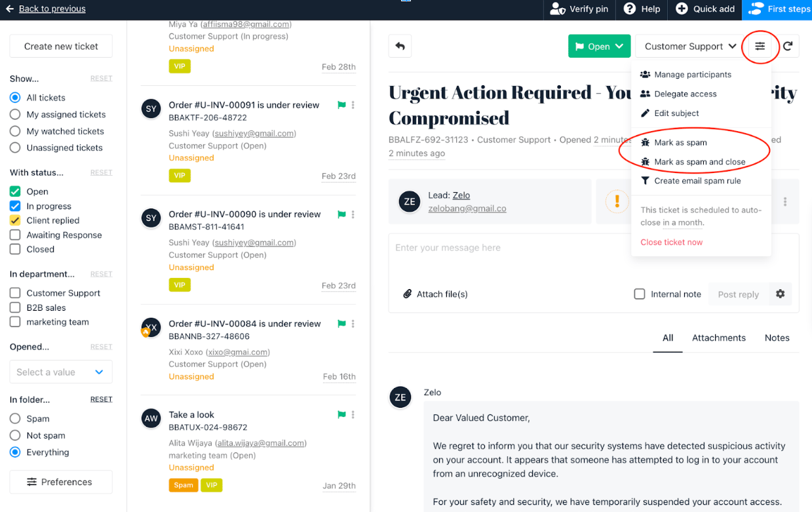Image resolution: width=812 pixels, height=512 pixels.
Task: Select Not spam folder option
Action: tap(15, 435)
